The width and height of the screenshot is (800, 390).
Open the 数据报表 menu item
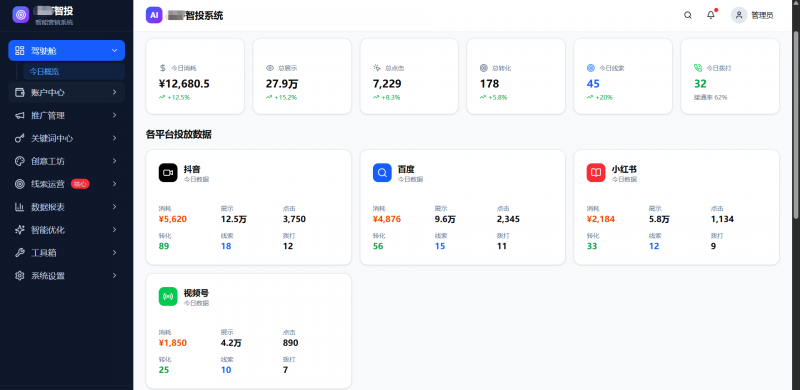tap(66, 207)
